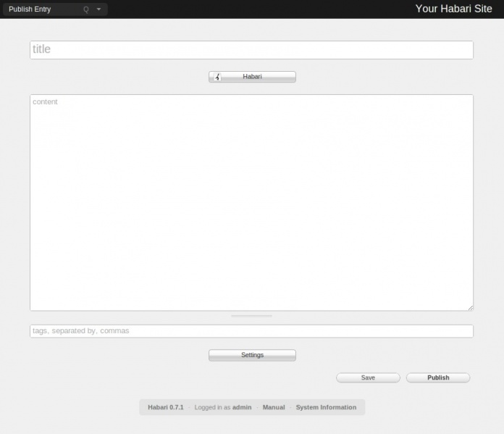Click the Publish button
The height and width of the screenshot is (434, 504).
coord(438,377)
